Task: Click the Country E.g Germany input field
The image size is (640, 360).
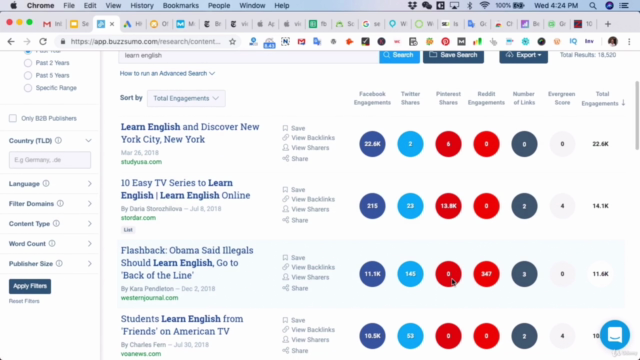Action: pos(50,160)
